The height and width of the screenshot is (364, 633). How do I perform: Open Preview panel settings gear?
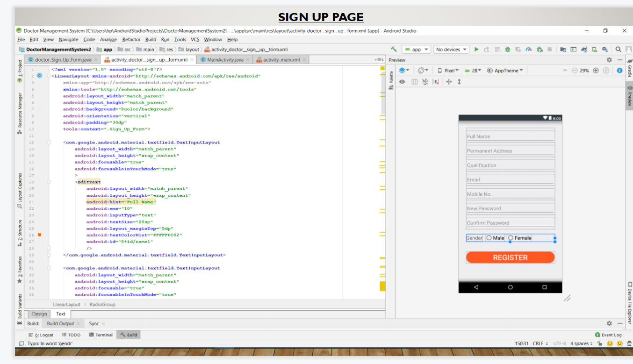pos(609,60)
